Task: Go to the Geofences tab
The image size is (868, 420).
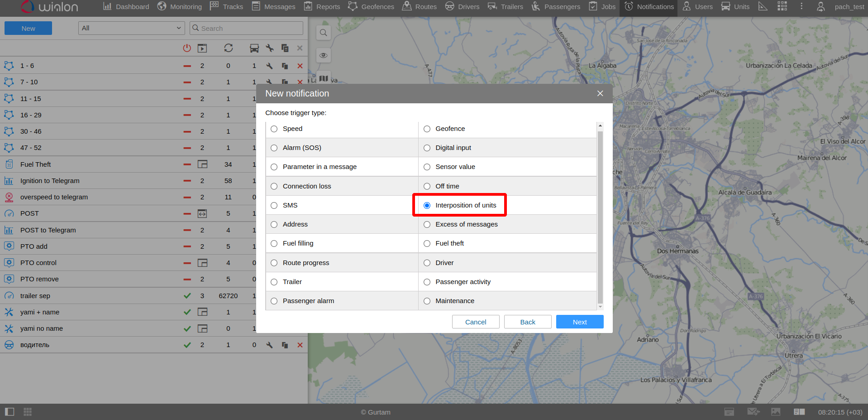Action: coord(371,7)
